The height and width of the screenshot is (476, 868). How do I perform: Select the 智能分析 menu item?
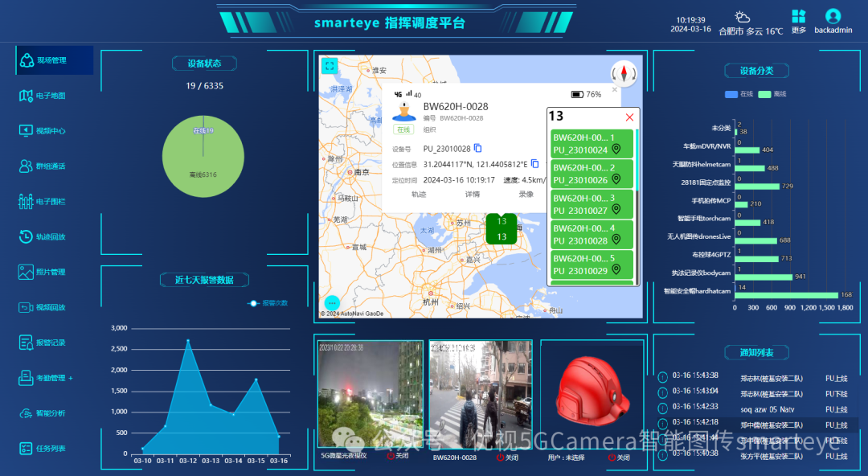43,413
